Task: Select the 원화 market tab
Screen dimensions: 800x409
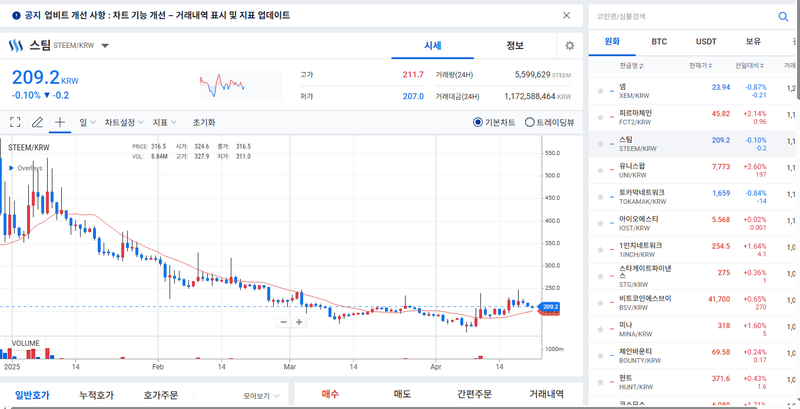Action: [x=612, y=42]
